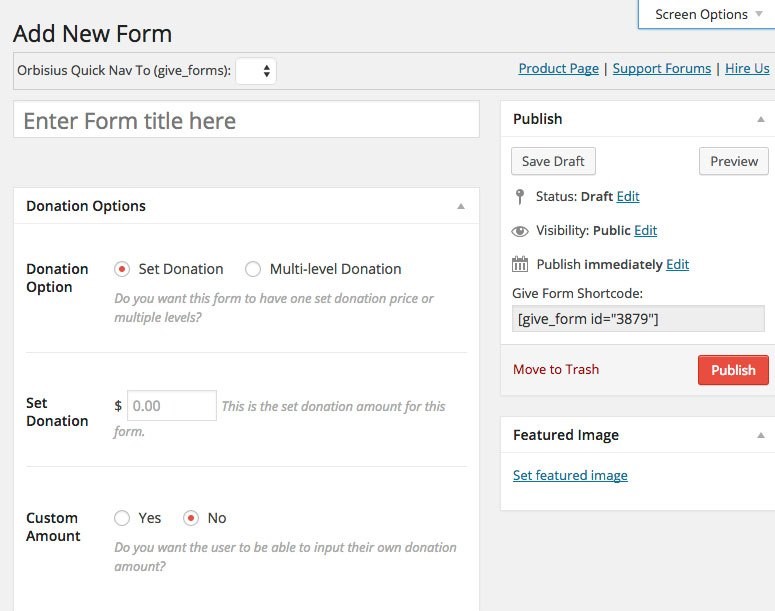The image size is (775, 611).
Task: Open the Support Forums link
Action: click(662, 68)
